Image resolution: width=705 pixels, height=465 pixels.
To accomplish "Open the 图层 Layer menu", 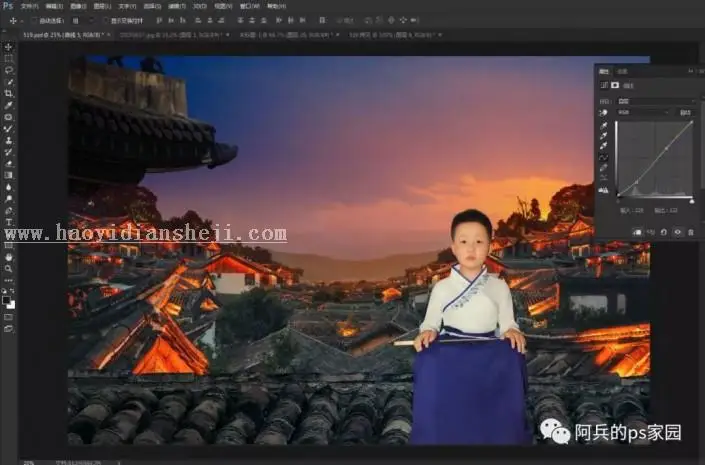I will 103,6.
